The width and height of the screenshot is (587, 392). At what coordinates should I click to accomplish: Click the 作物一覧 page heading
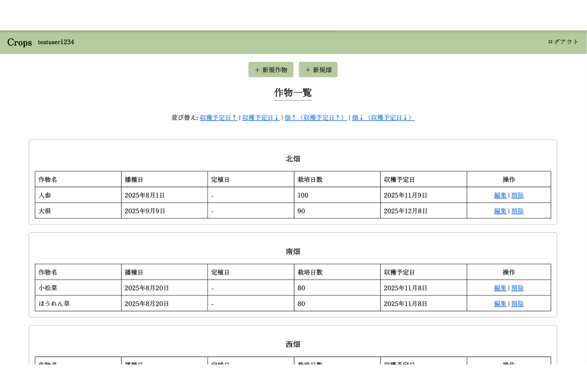[293, 92]
